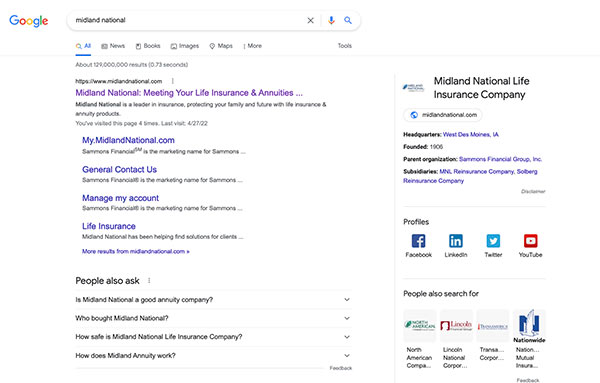Switch to the Maps tab
This screenshot has height=383, width=600.
coord(221,46)
